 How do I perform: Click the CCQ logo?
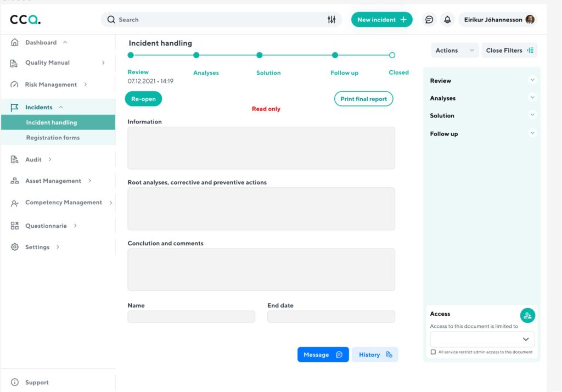pyautogui.click(x=25, y=20)
